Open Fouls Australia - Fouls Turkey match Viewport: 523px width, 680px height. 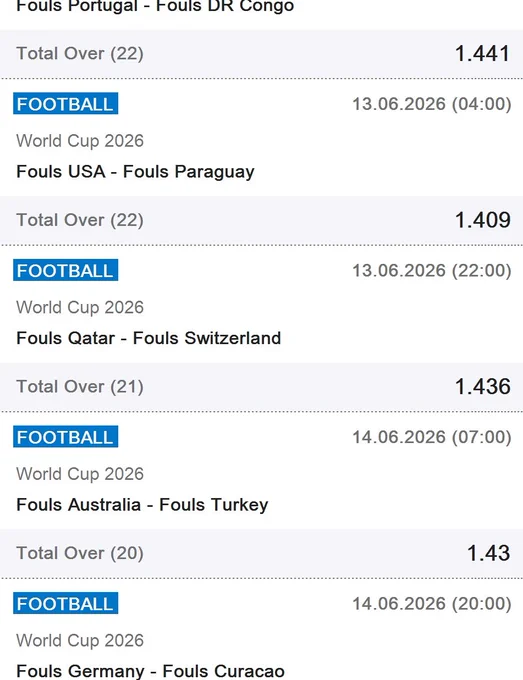pos(142,505)
